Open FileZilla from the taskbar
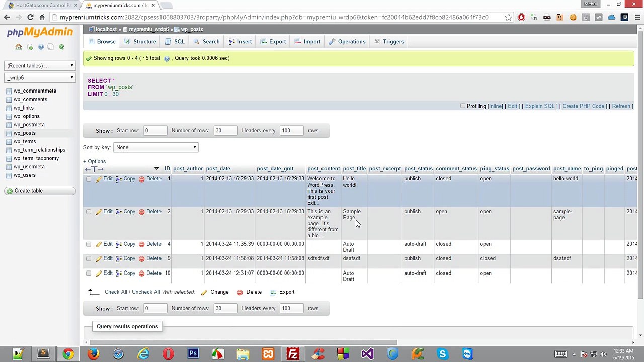Viewport: 644px width, 362px height. [x=292, y=354]
